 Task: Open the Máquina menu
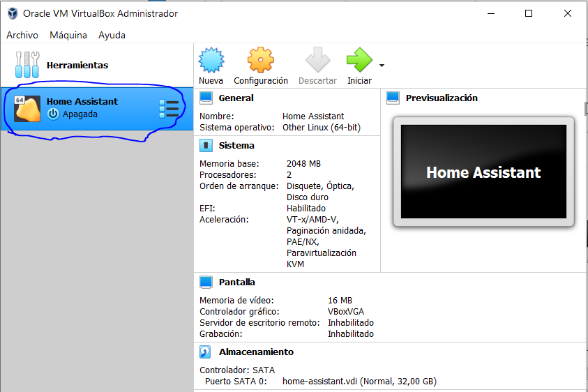(x=68, y=35)
